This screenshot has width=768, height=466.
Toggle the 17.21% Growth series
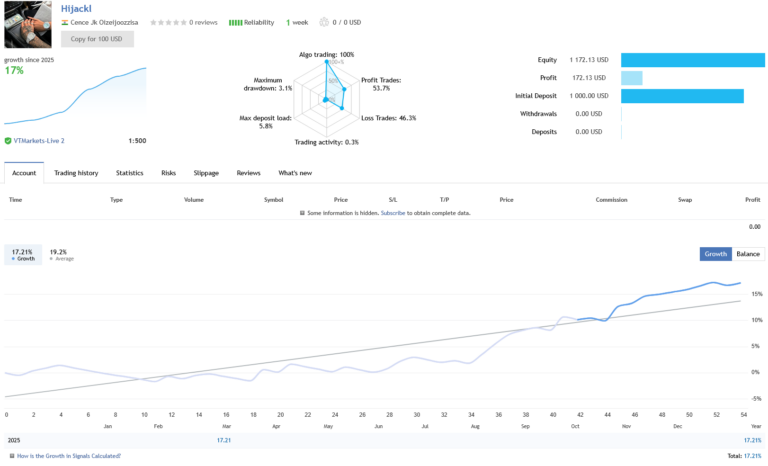click(23, 255)
